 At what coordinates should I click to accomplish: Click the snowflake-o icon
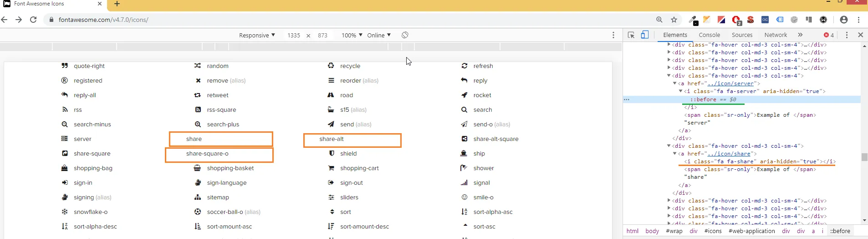[x=65, y=212]
